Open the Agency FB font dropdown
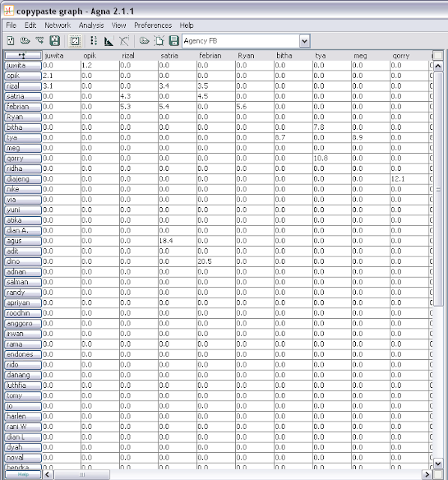The width and height of the screenshot is (448, 480). (x=305, y=41)
